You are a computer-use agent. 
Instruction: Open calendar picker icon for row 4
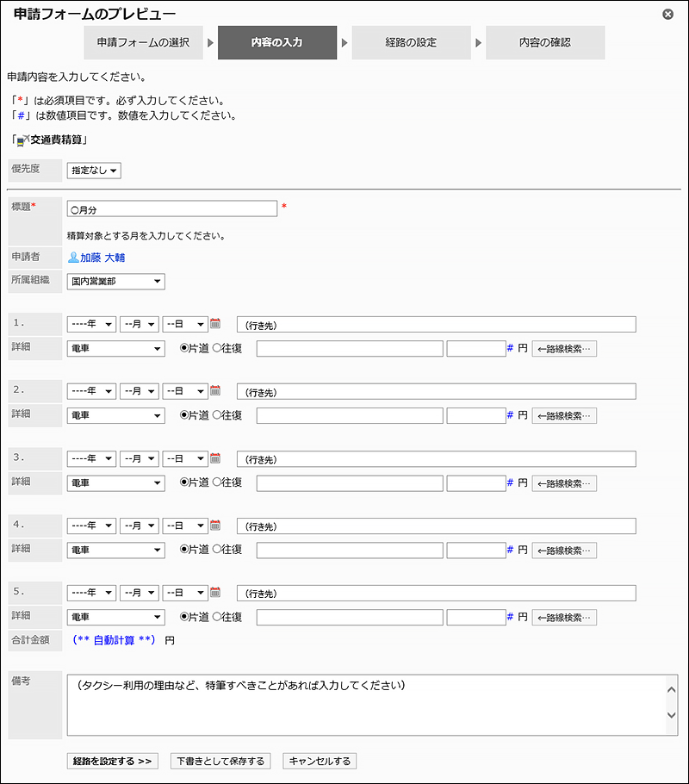pos(215,525)
